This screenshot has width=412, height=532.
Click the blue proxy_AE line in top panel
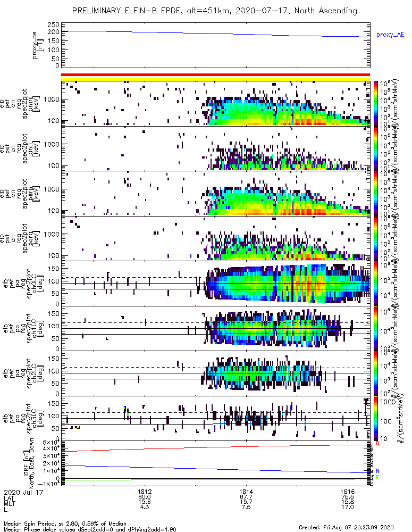pos(216,34)
